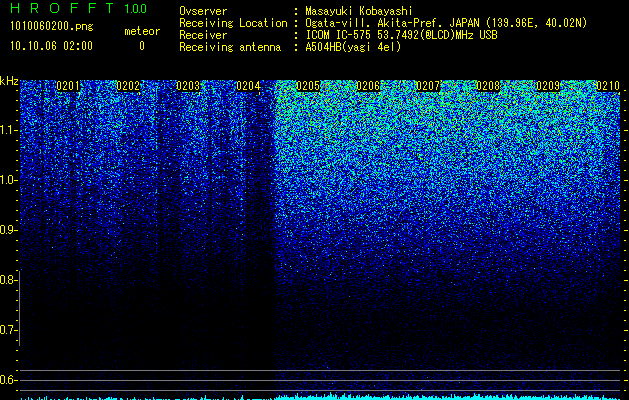Click the Receiving antenna label

[230, 47]
